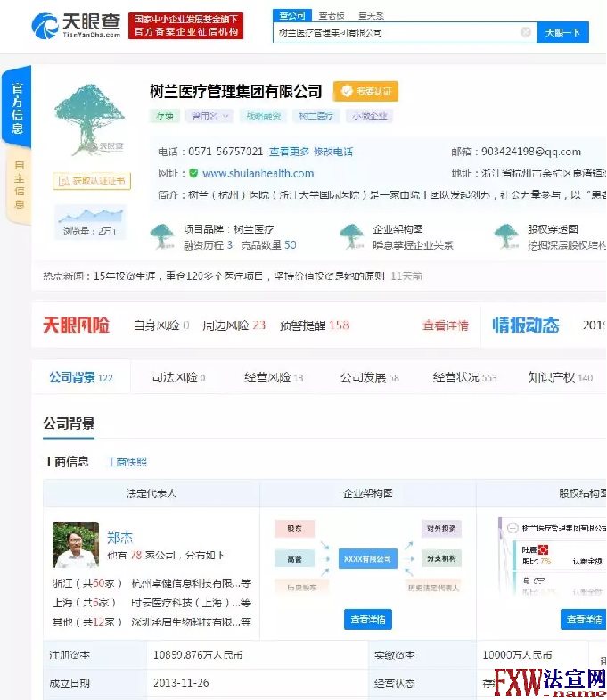
Task: Select the 查老板 search tab
Action: tap(332, 16)
